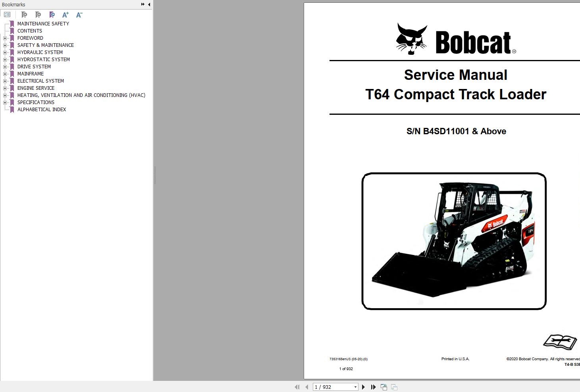Expand the ENGINE SERVICE bookmark
The height and width of the screenshot is (392, 580).
(5, 88)
